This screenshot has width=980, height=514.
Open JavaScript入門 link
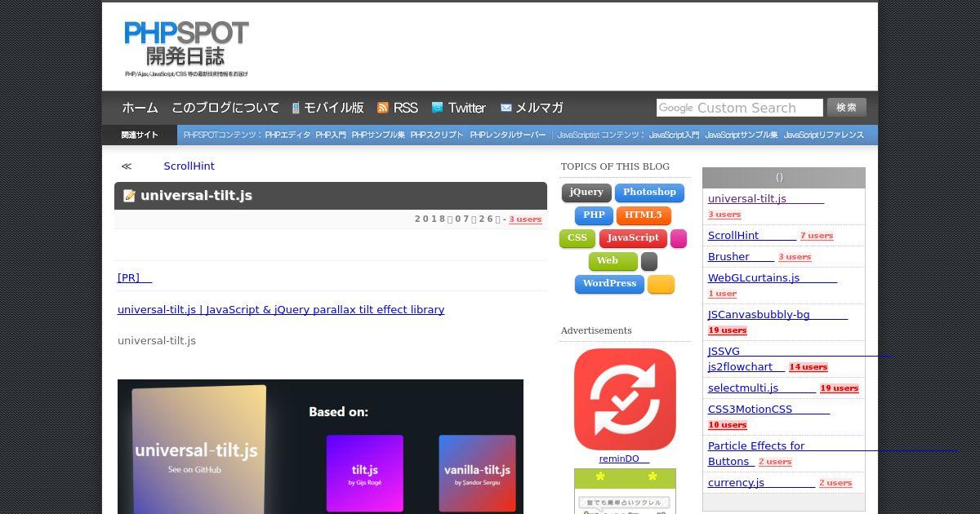[674, 135]
